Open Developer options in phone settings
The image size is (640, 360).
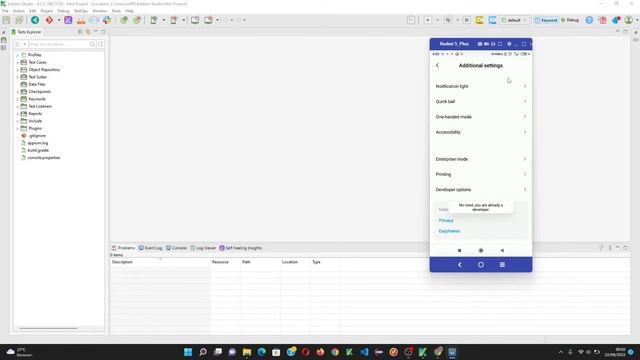click(x=481, y=190)
